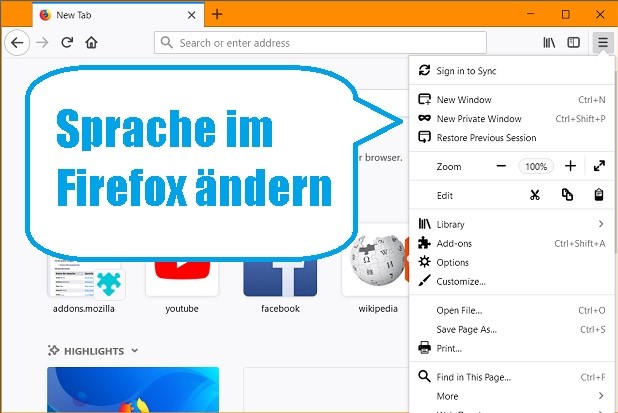Click Print... in the menu
Image resolution: width=618 pixels, height=413 pixels.
(512, 348)
